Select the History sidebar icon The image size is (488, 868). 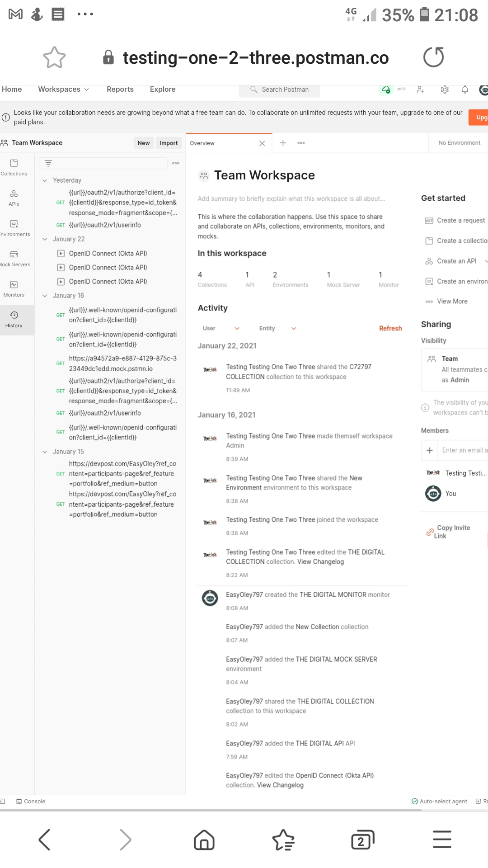14,320
